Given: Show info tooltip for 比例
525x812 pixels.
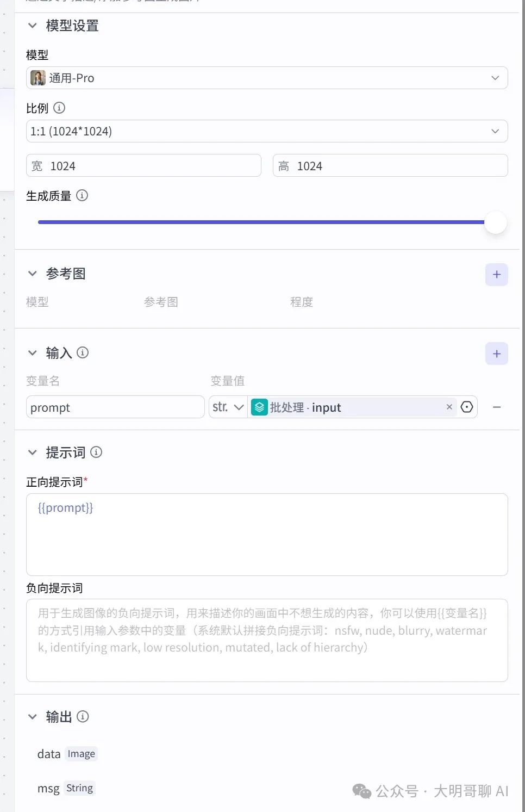Looking at the screenshot, I should click(59, 108).
